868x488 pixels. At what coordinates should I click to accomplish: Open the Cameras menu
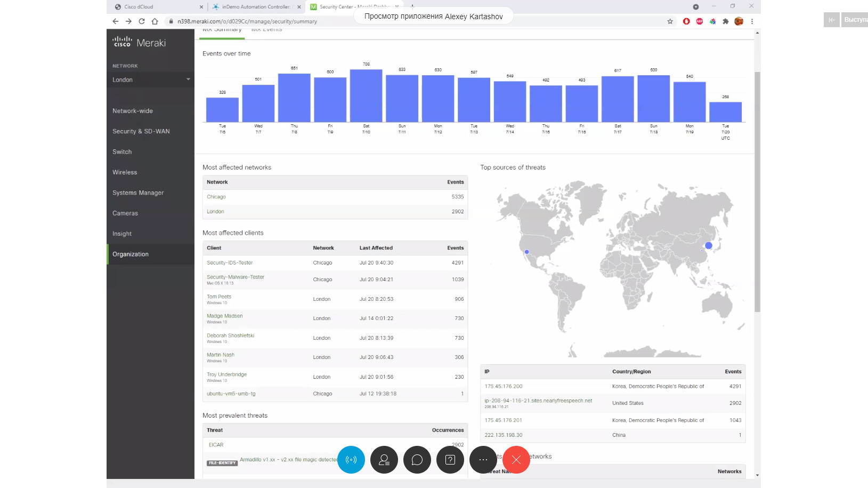pyautogui.click(x=125, y=213)
